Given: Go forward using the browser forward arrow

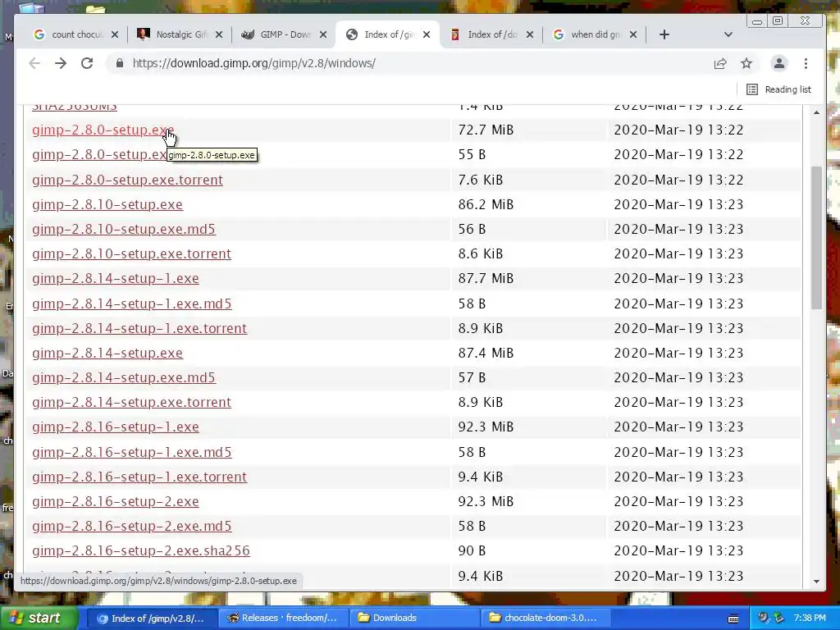Looking at the screenshot, I should [x=61, y=63].
